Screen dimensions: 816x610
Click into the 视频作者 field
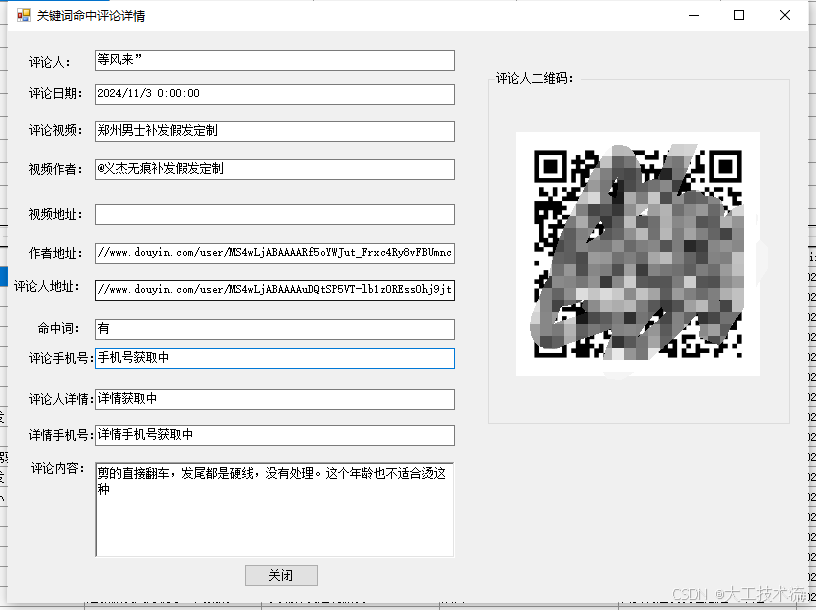point(275,169)
